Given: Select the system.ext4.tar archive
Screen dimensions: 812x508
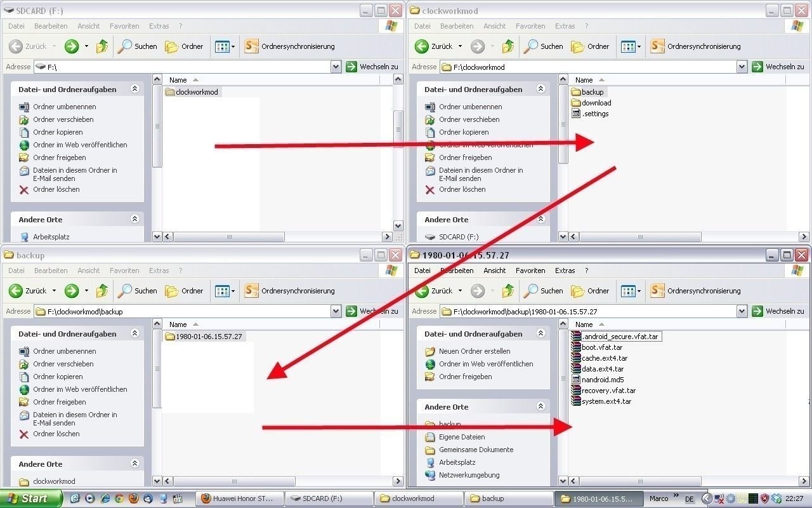Looking at the screenshot, I should [x=606, y=401].
